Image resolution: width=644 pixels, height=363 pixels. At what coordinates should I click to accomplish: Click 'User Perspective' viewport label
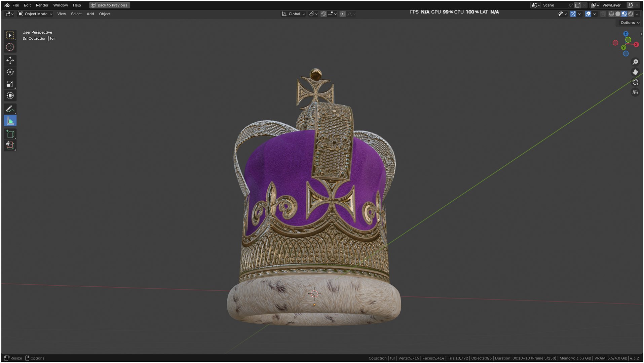pyautogui.click(x=37, y=32)
